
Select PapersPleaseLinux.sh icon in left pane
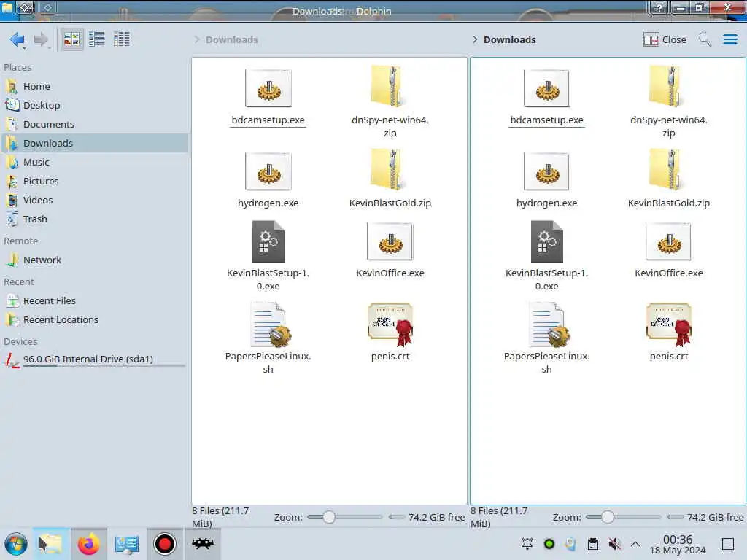pos(270,324)
